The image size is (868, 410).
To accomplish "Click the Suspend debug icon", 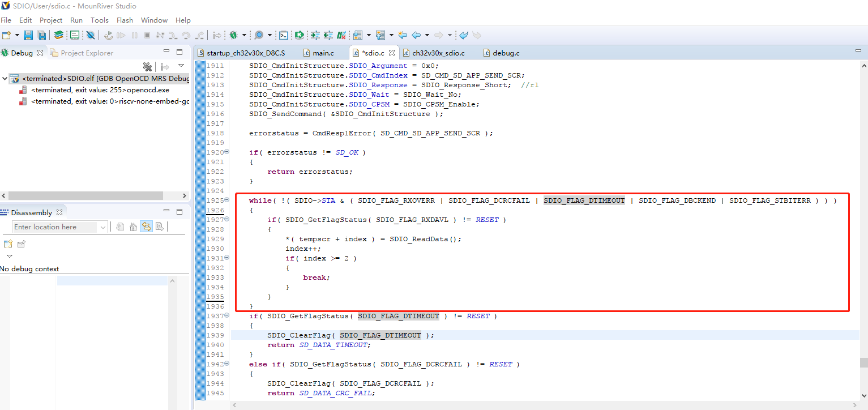I will coord(134,35).
